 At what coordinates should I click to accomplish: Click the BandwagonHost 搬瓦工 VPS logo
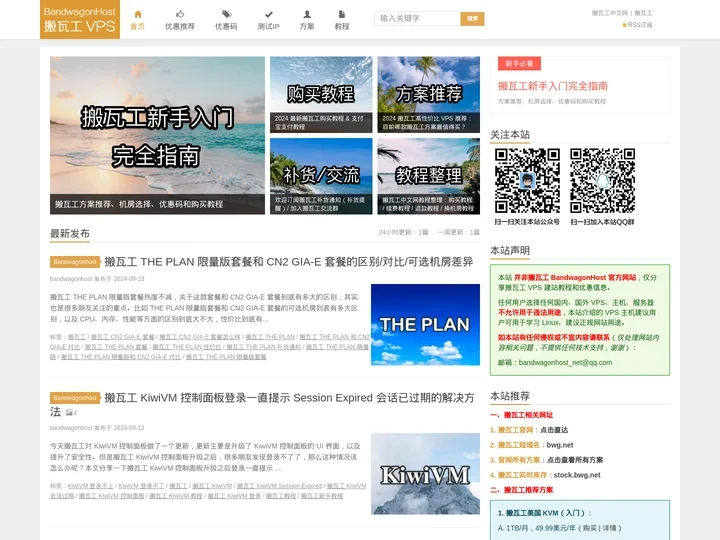click(x=80, y=19)
